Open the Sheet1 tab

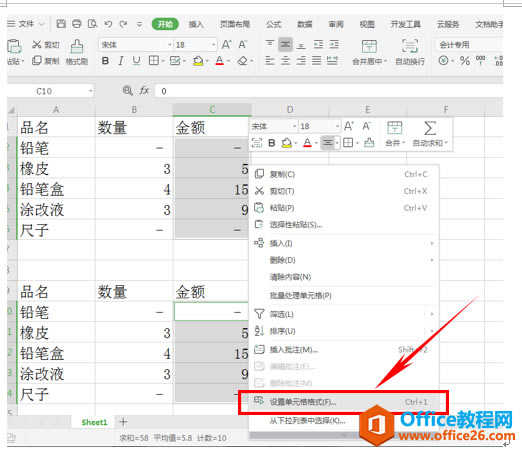click(x=94, y=422)
